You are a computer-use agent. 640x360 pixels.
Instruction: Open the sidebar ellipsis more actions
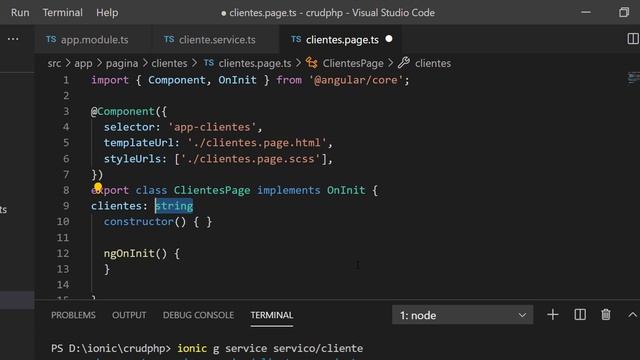click(x=13, y=39)
